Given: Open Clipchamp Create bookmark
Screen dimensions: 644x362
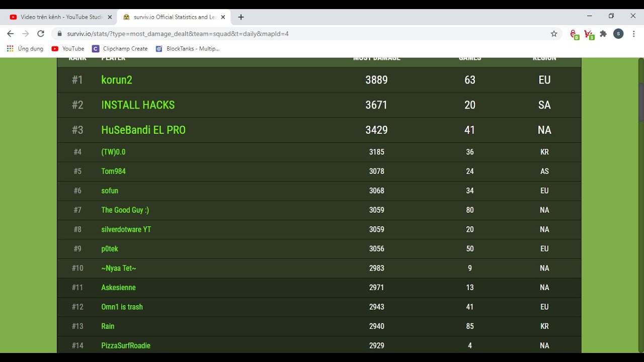Looking at the screenshot, I should (120, 49).
